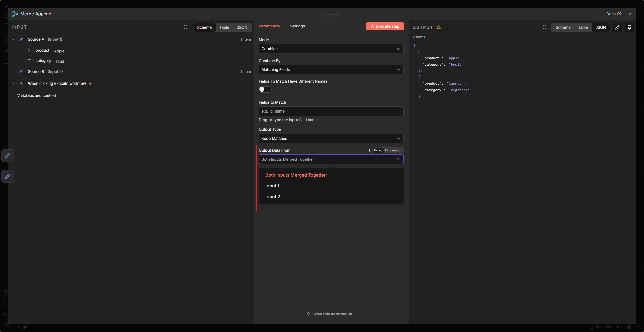
Task: Click the input panel search icon
Action: point(186,27)
